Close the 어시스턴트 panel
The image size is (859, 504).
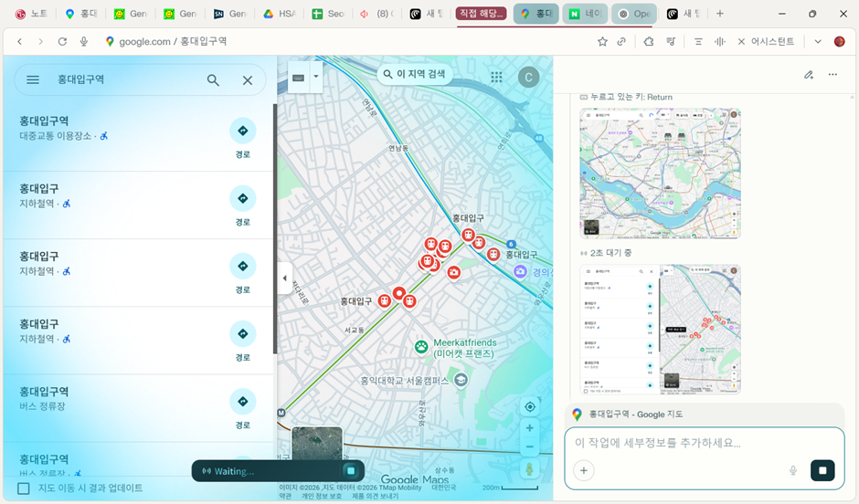(x=741, y=42)
